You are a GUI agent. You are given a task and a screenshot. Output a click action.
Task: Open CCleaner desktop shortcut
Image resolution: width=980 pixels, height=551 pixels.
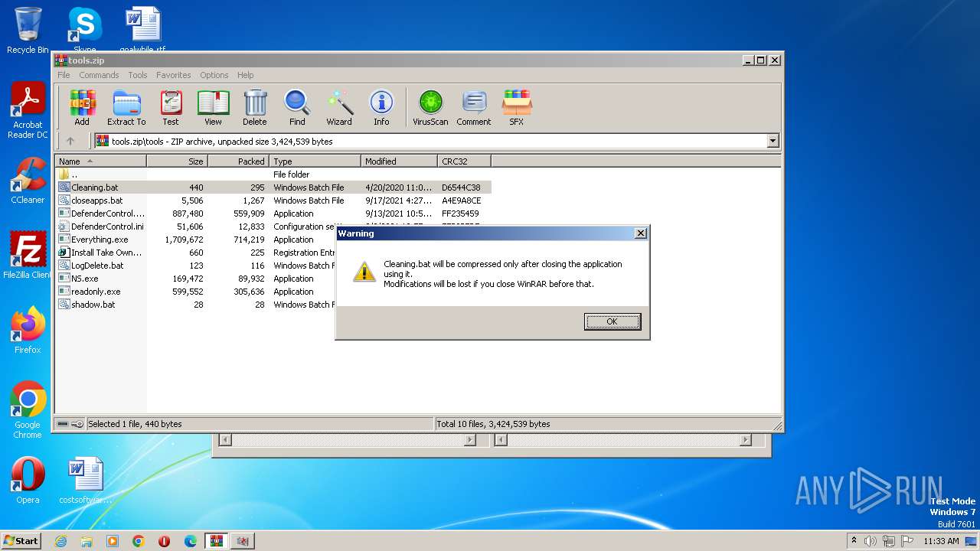28,181
